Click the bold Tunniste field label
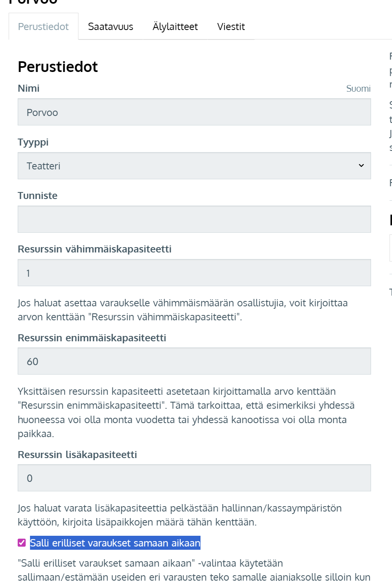Viewport: 392px width, 581px height. pyautogui.click(x=37, y=196)
